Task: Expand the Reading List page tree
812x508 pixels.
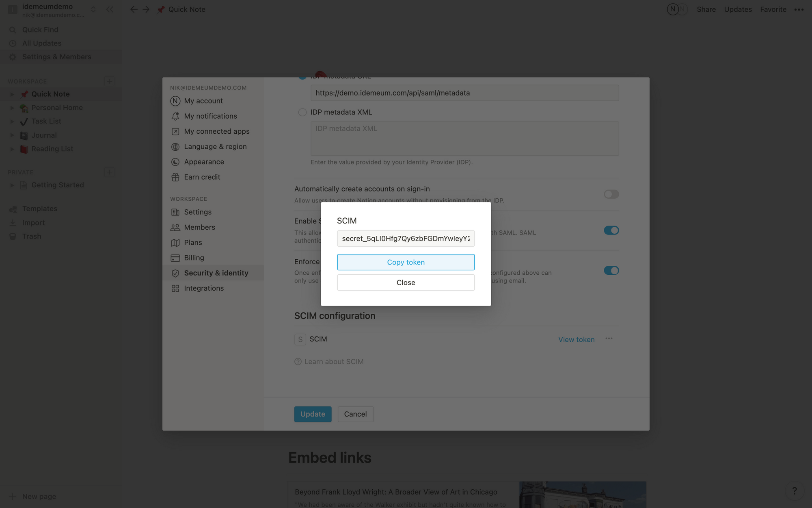Action: tap(12, 149)
